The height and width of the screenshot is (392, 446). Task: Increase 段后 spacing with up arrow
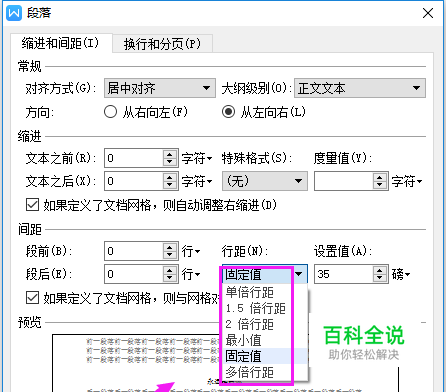tap(170, 270)
